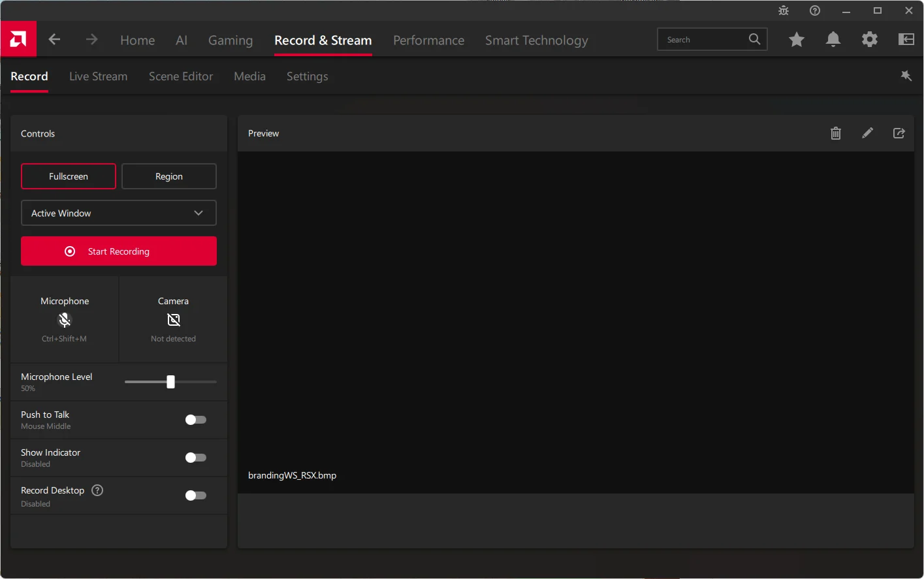
Task: Expand the Active Window dropdown
Action: tap(119, 213)
